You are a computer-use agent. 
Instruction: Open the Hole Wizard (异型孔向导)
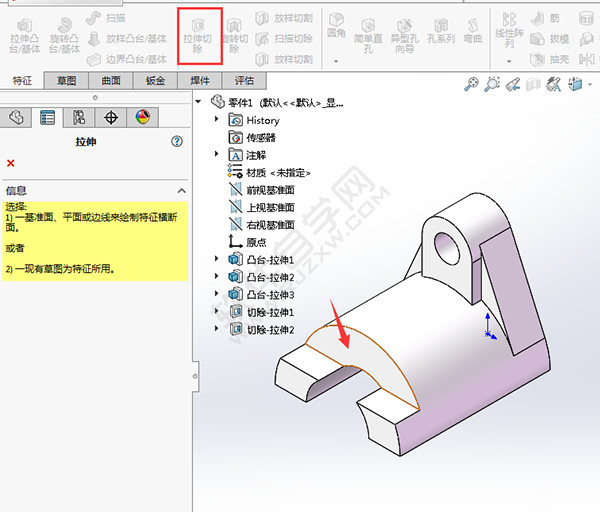404,36
